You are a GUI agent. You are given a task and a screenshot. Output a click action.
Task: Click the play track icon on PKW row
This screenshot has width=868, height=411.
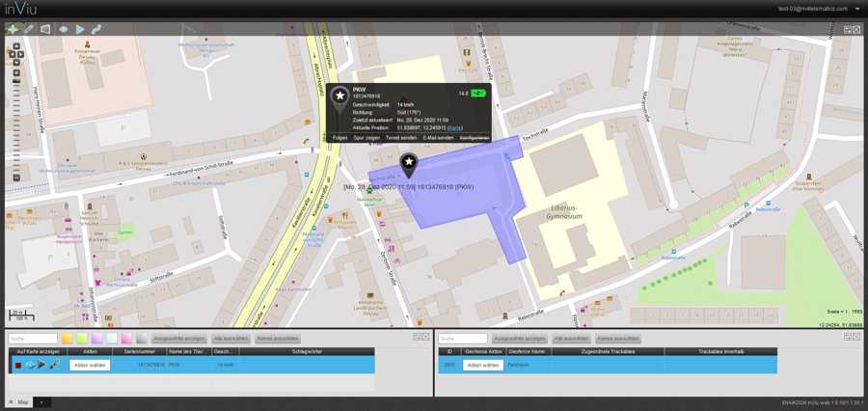[42, 365]
